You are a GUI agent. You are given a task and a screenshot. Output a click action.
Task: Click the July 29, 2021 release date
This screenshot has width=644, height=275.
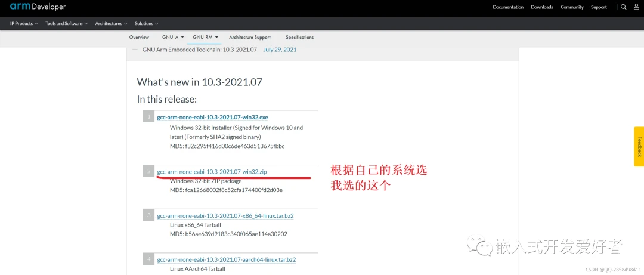point(280,50)
